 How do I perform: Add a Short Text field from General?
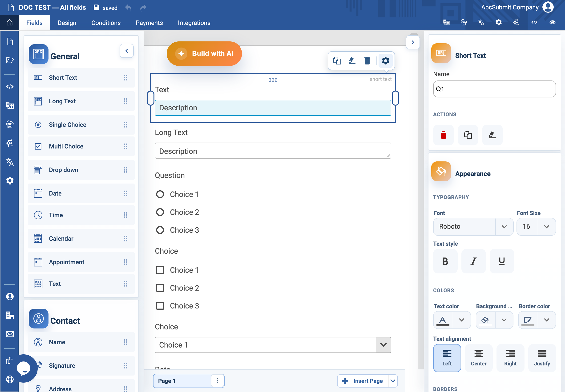pyautogui.click(x=81, y=78)
